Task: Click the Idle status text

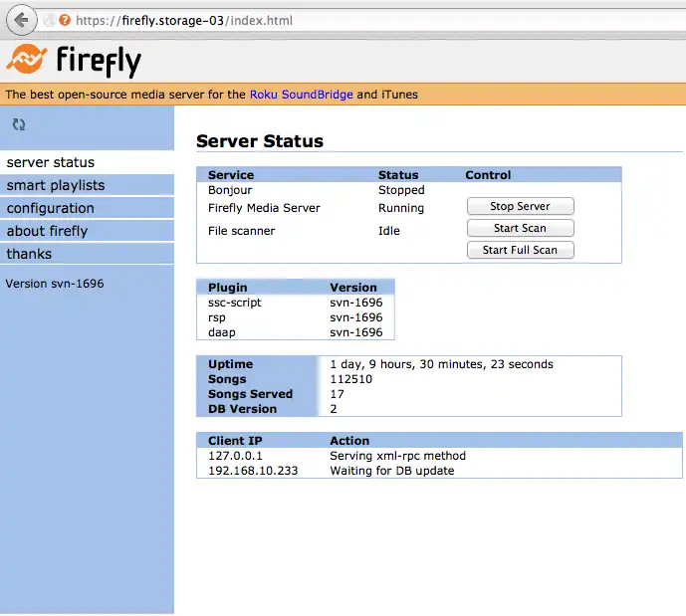Action: pyautogui.click(x=389, y=231)
